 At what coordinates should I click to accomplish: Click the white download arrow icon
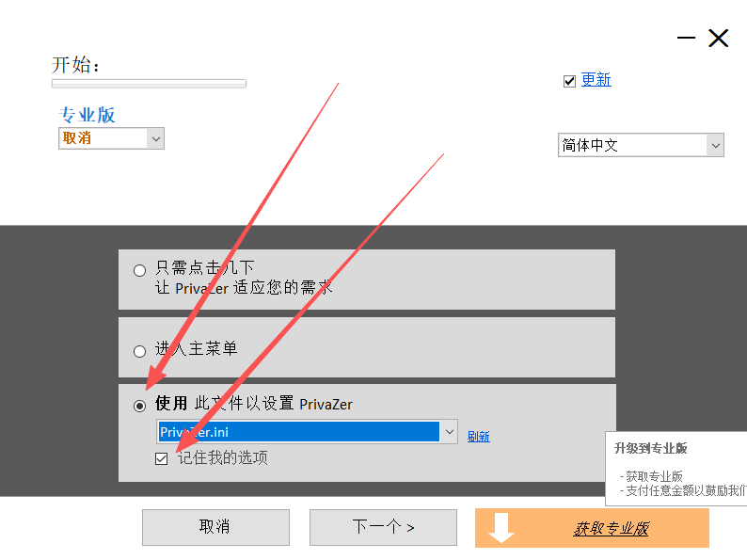501,528
